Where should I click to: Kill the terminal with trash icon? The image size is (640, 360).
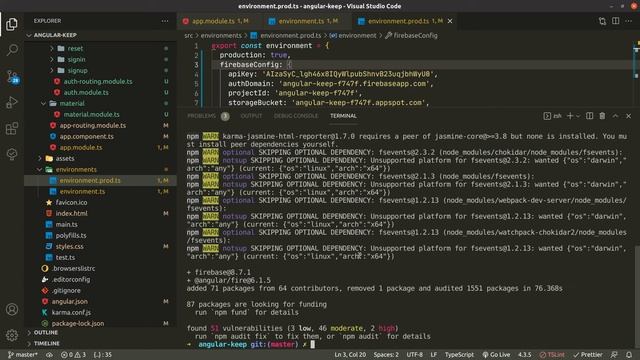click(602, 116)
